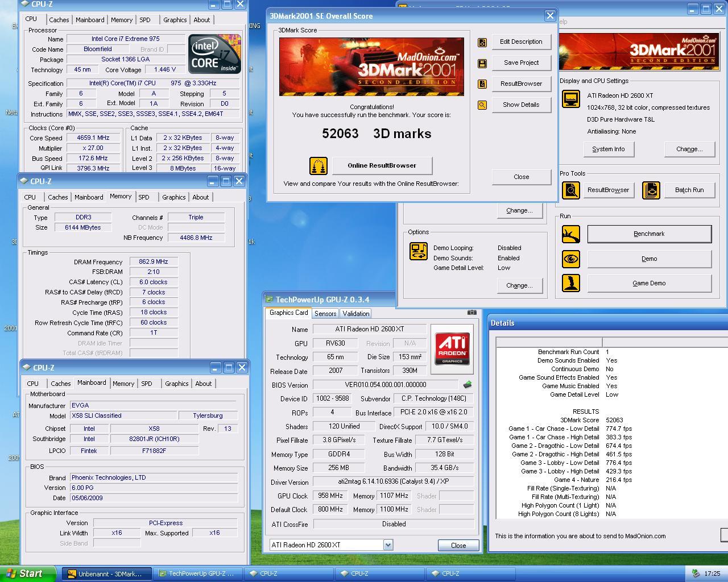Viewport: 728px width, 582px height.
Task: Click the Close button in GPU-Z
Action: tap(458, 546)
